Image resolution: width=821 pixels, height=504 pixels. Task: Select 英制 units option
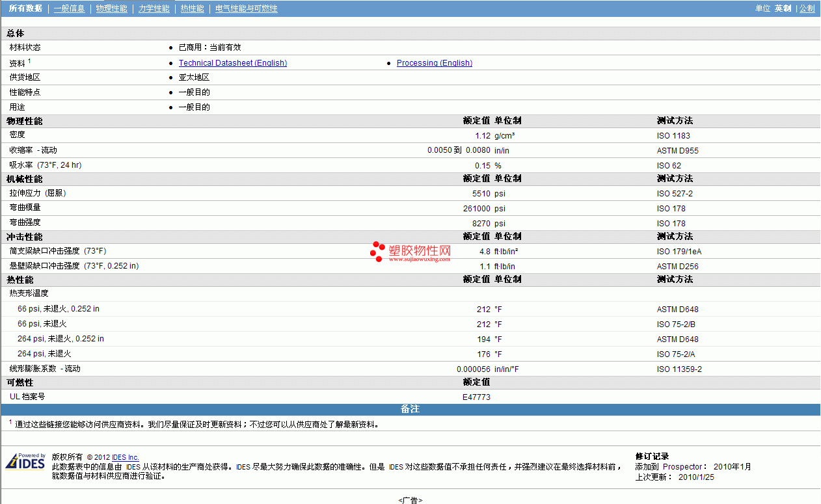(783, 8)
